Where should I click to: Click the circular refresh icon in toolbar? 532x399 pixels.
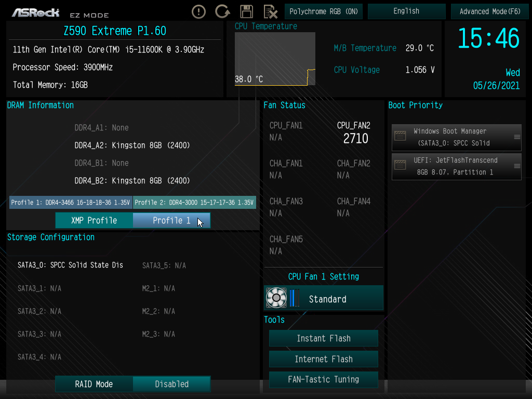(222, 11)
